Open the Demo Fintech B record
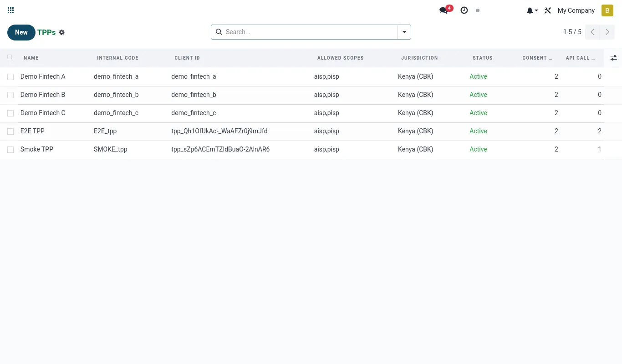Viewport: 622px width, 364px height. pyautogui.click(x=43, y=95)
